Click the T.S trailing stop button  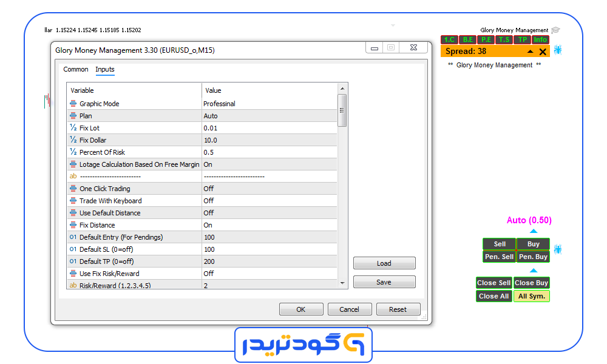[504, 39]
